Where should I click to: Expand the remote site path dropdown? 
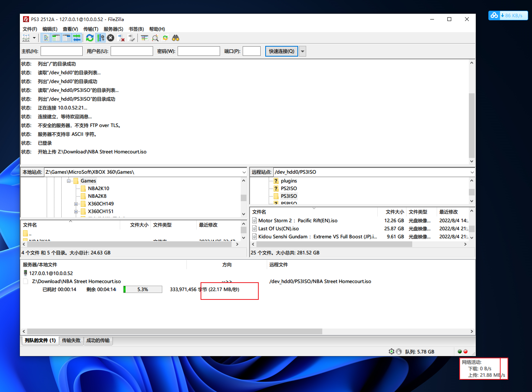[472, 172]
